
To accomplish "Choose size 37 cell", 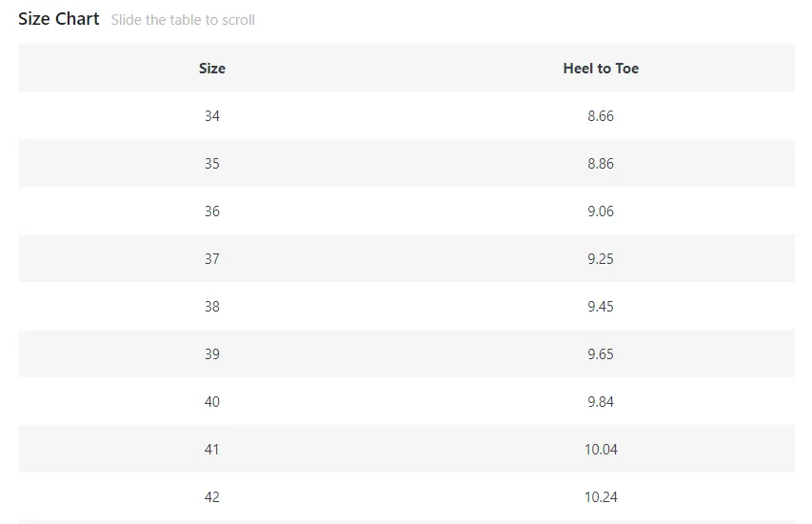I will click(212, 258).
